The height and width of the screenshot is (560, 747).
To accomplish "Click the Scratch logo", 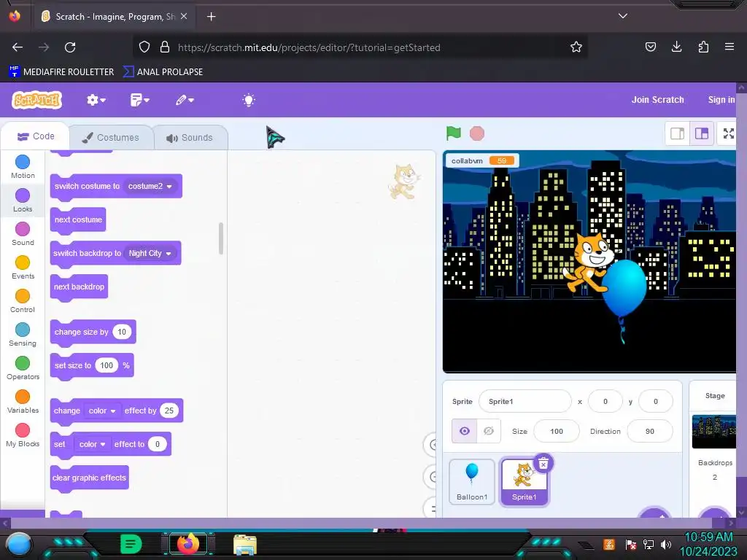I will point(36,100).
